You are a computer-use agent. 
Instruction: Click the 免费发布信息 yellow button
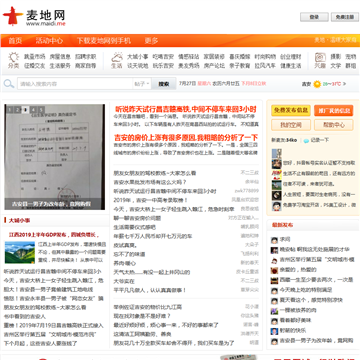click(x=291, y=110)
